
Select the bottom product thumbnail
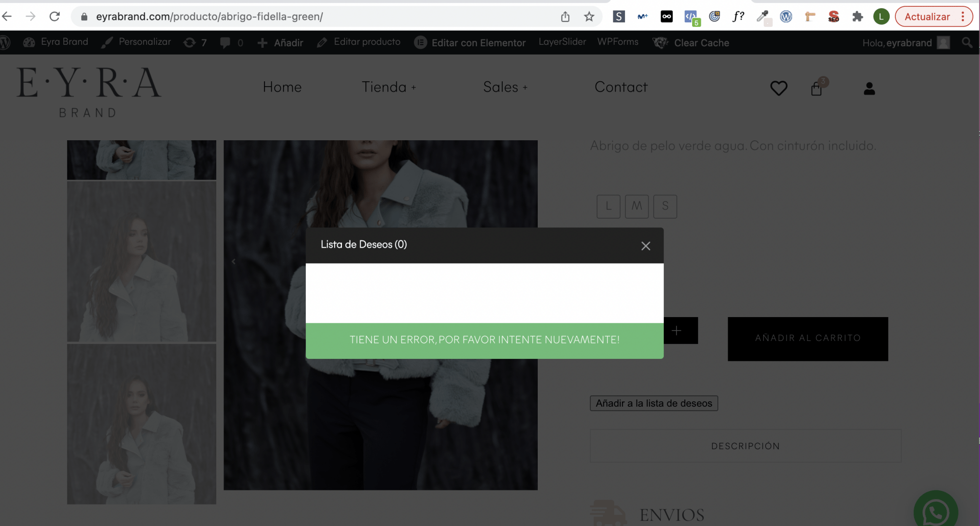coord(141,424)
